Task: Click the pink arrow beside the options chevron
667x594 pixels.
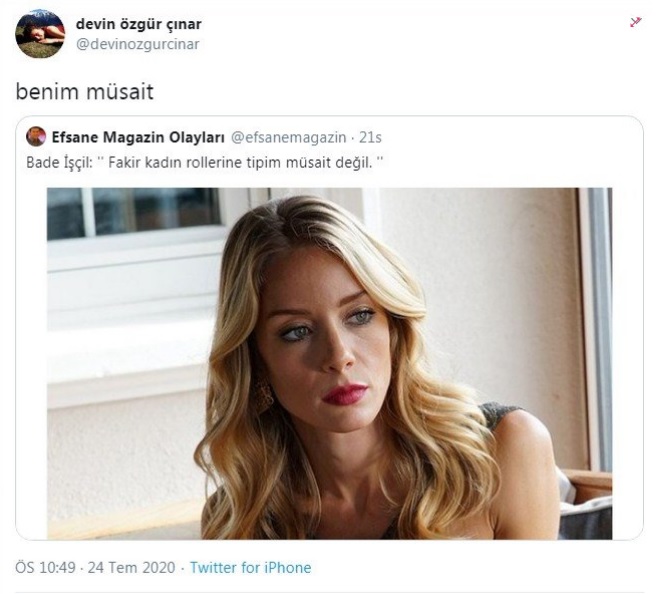Action: (636, 22)
